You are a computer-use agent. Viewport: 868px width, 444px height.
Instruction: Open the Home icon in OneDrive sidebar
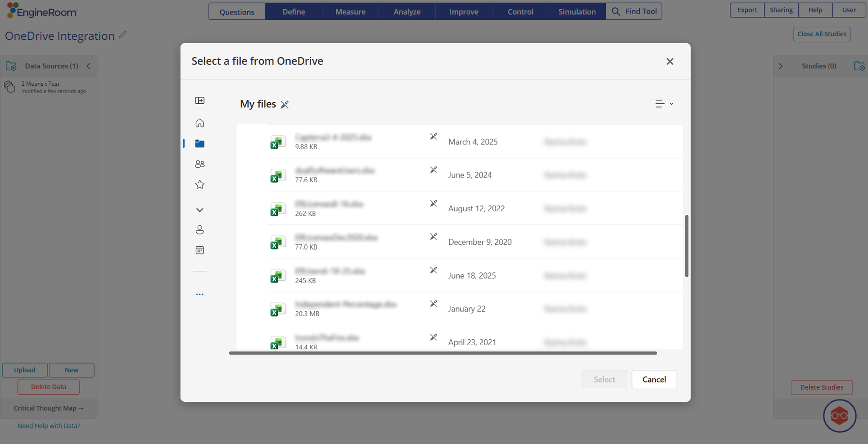(200, 123)
